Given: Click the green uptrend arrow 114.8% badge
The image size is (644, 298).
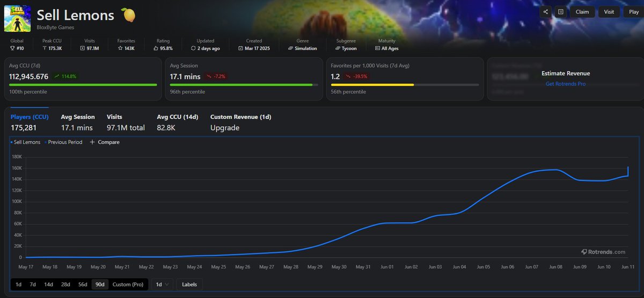Looking at the screenshot, I should [x=65, y=77].
